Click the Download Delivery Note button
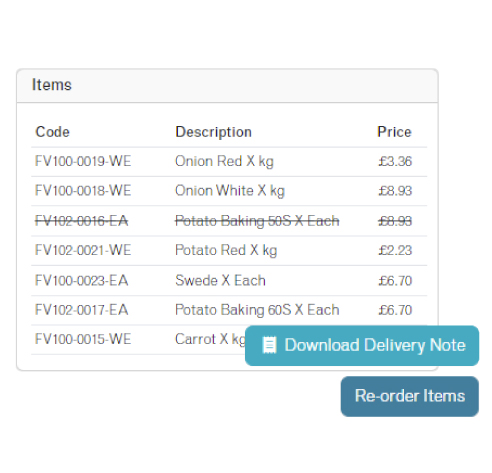 click(362, 345)
